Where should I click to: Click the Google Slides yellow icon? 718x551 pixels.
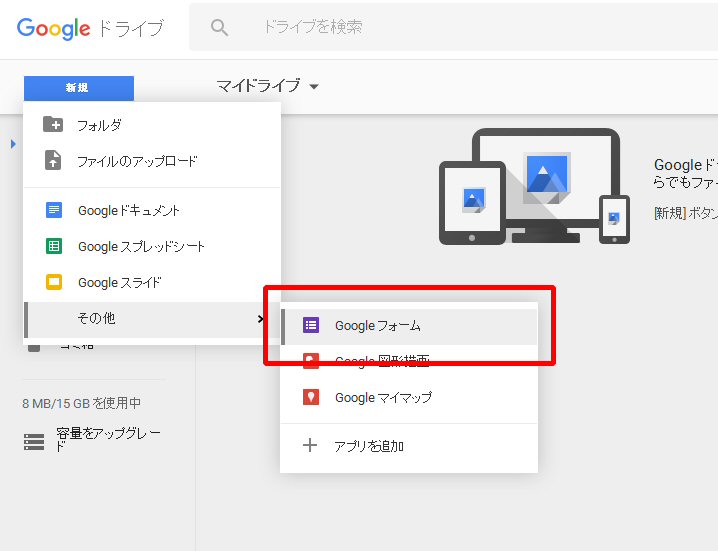click(54, 282)
